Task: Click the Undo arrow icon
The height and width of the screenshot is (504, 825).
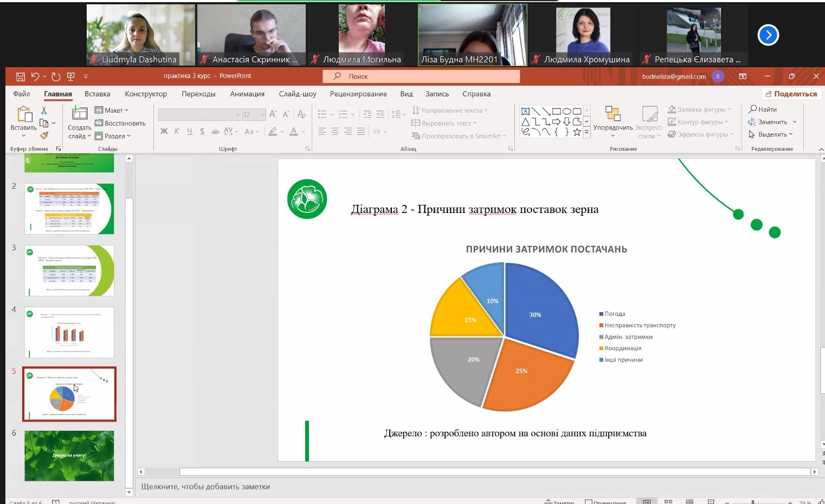Action: pyautogui.click(x=35, y=76)
